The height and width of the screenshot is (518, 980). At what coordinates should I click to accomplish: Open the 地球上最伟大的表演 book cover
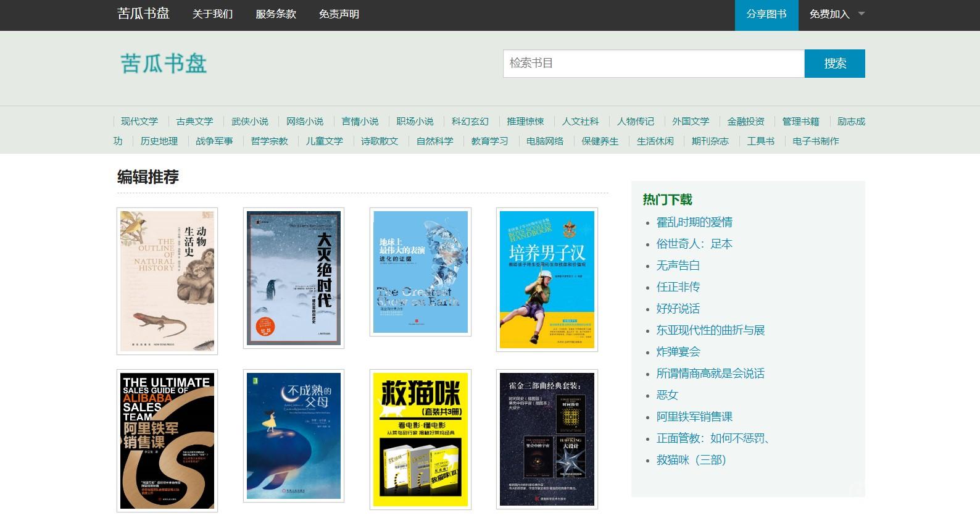[420, 272]
